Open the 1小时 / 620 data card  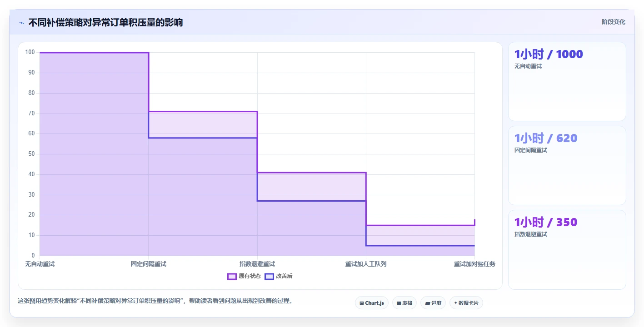567,166
